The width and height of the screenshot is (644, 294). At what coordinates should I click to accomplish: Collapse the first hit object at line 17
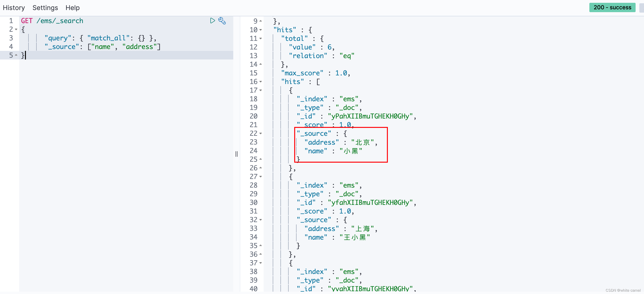tap(261, 90)
